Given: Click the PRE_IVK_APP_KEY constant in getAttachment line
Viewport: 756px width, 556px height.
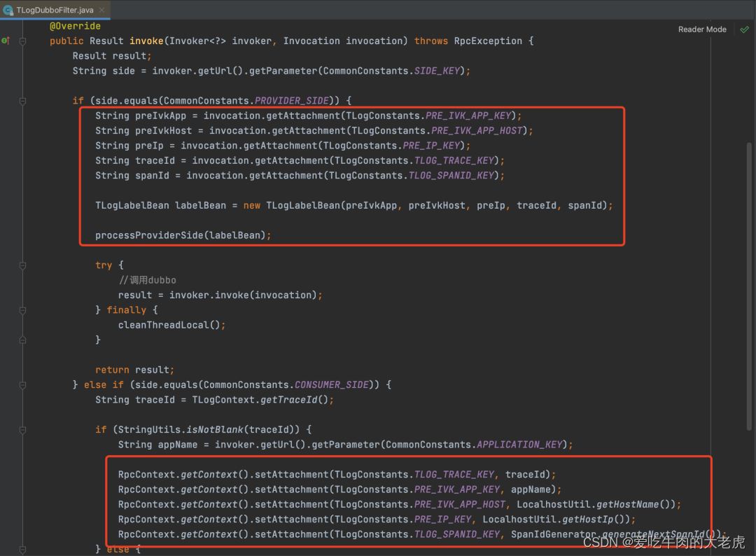Looking at the screenshot, I should [468, 116].
